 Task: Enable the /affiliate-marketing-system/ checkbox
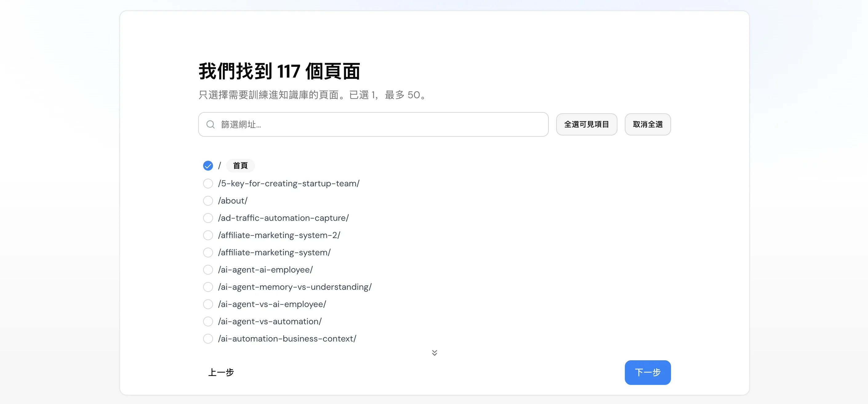(208, 252)
